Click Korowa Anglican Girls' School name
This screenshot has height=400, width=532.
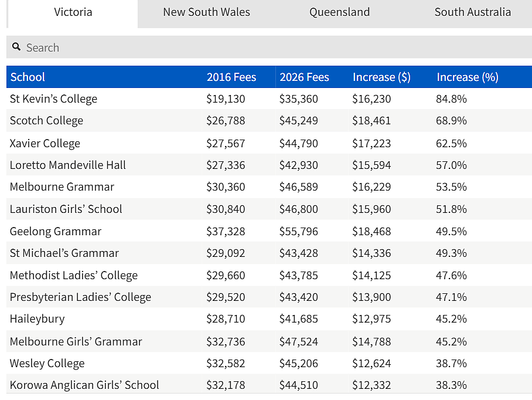pos(84,385)
